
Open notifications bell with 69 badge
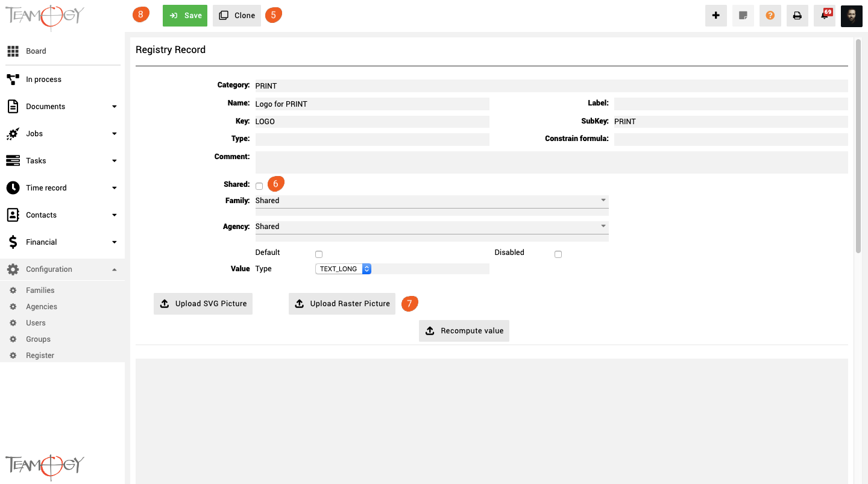(x=824, y=16)
